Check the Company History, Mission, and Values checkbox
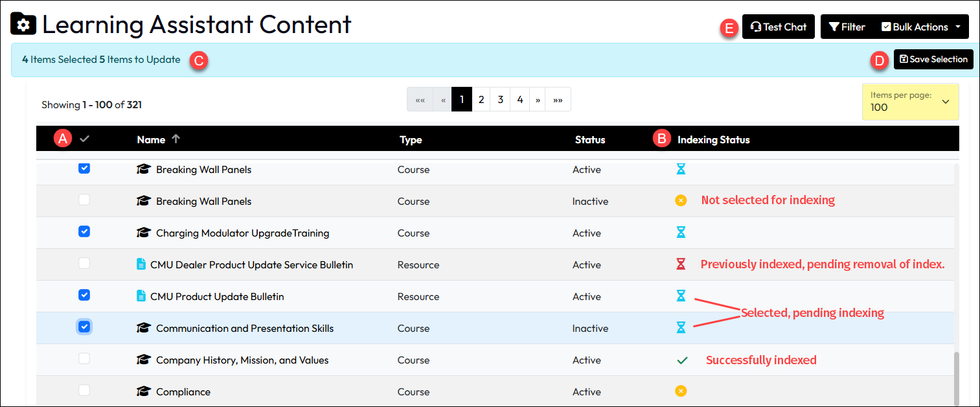 [84, 359]
